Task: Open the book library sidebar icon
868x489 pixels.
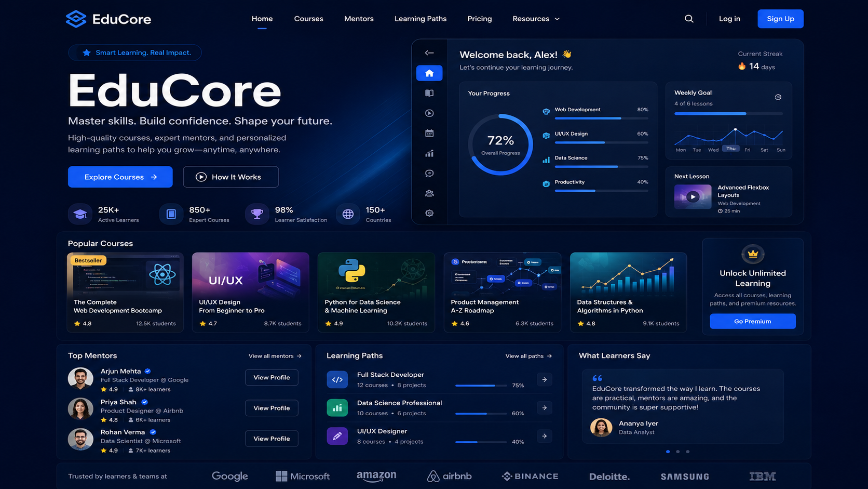Action: 429,93
